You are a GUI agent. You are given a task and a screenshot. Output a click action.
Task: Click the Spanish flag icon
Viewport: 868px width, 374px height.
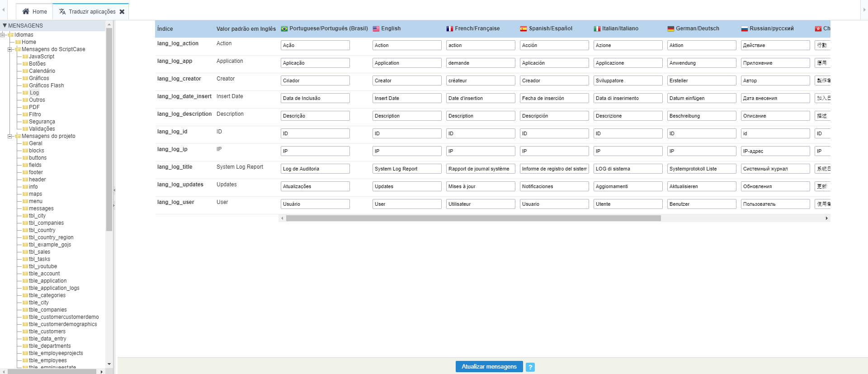(x=524, y=28)
